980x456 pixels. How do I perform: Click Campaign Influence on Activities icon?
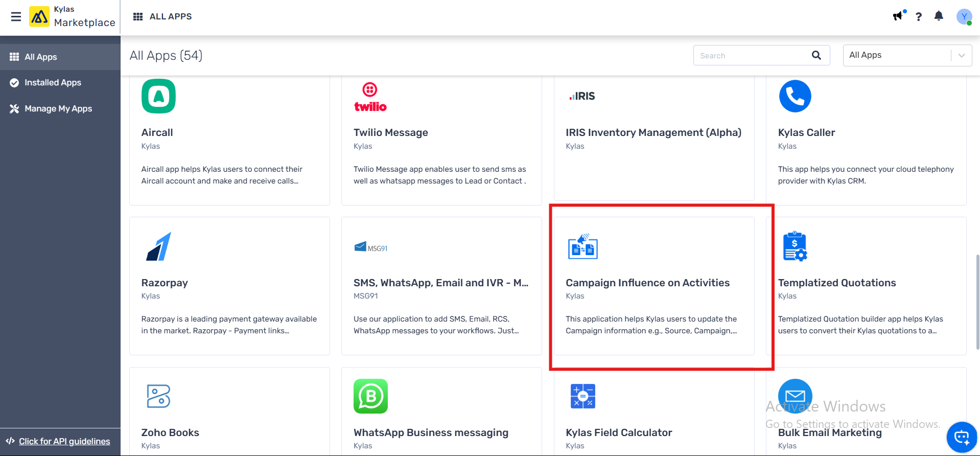583,246
